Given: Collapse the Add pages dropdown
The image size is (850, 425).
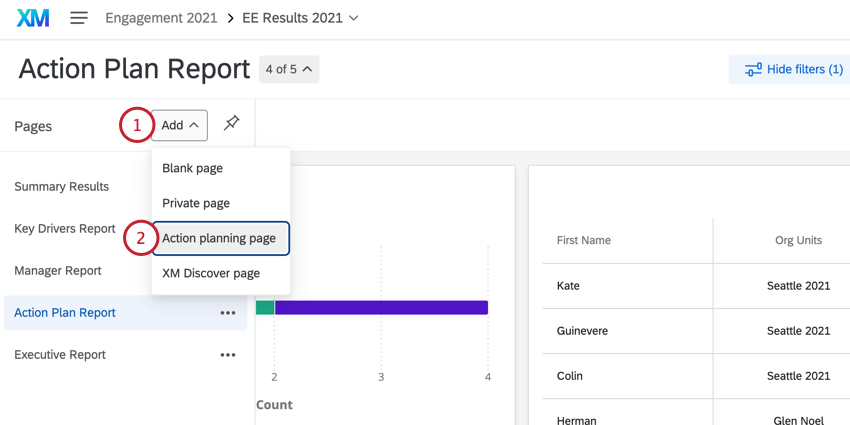Looking at the screenshot, I should click(x=180, y=125).
